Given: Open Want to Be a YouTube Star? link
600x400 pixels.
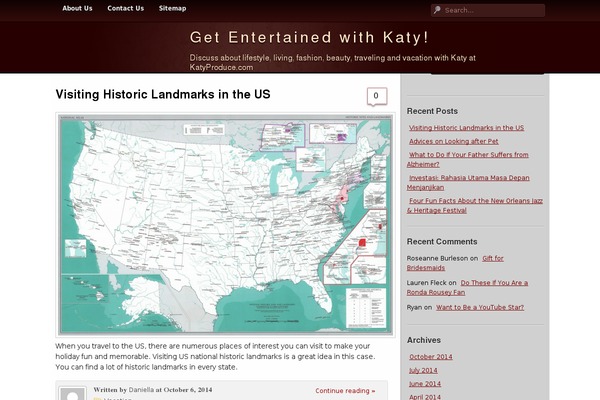Looking at the screenshot, I should click(480, 307).
